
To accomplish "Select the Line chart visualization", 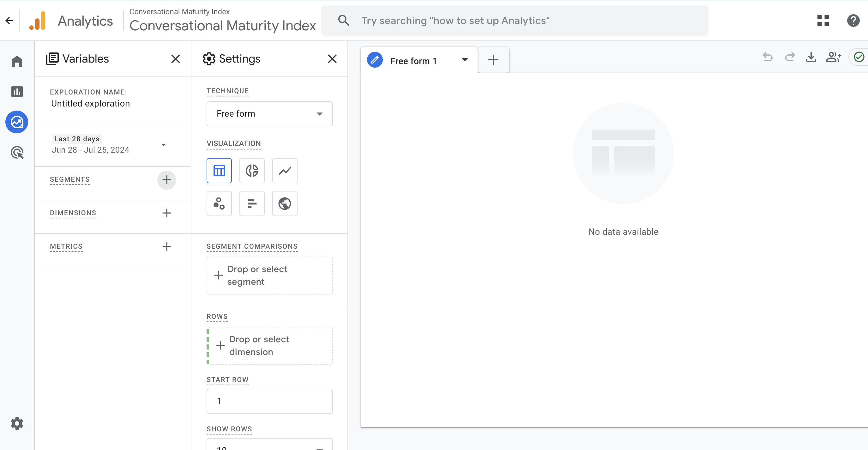I will pyautogui.click(x=285, y=171).
